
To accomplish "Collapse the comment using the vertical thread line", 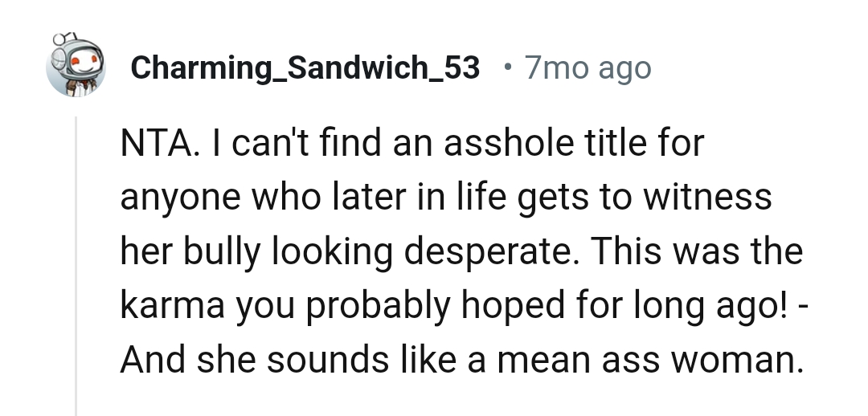I will [x=76, y=265].
